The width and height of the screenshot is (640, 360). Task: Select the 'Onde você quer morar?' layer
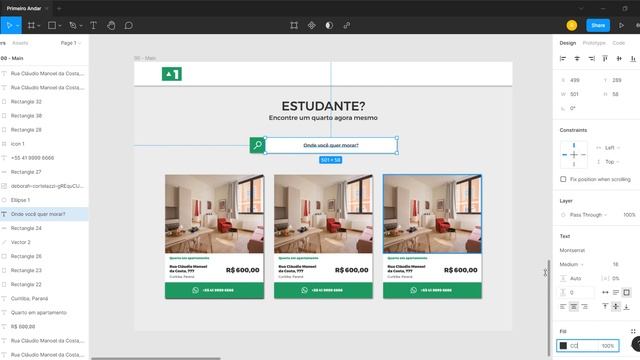click(44, 214)
